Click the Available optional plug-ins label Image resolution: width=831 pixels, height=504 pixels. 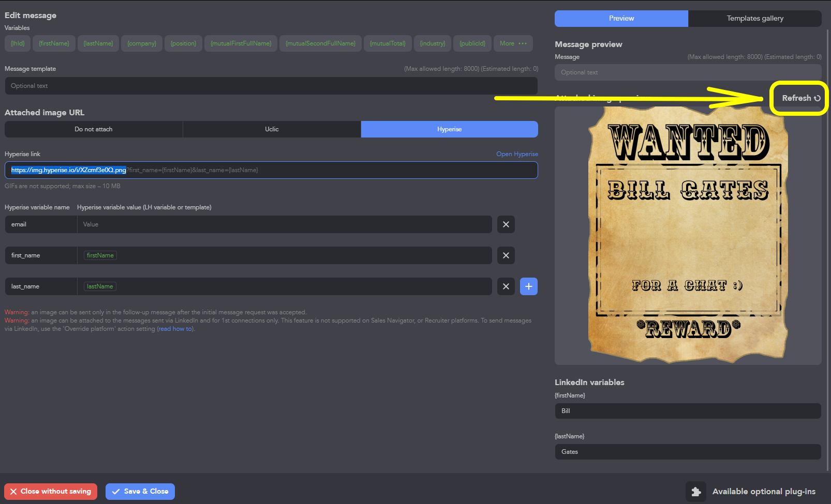pyautogui.click(x=764, y=492)
